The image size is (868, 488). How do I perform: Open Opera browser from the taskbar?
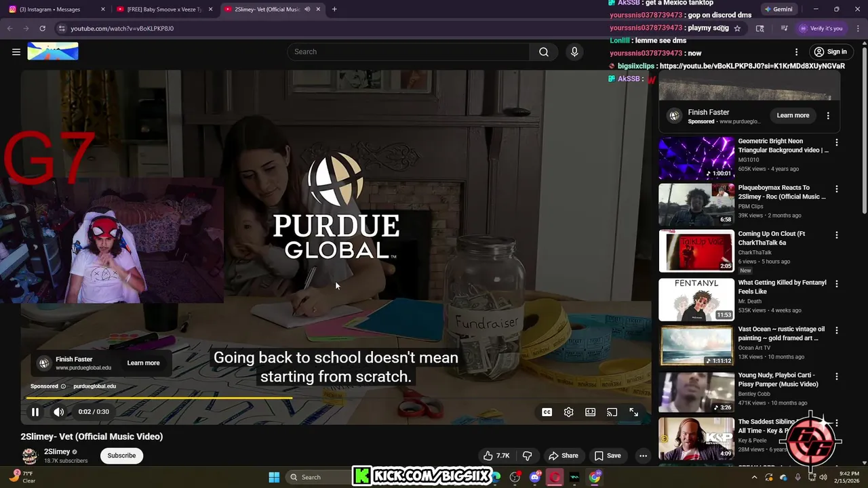tap(555, 477)
